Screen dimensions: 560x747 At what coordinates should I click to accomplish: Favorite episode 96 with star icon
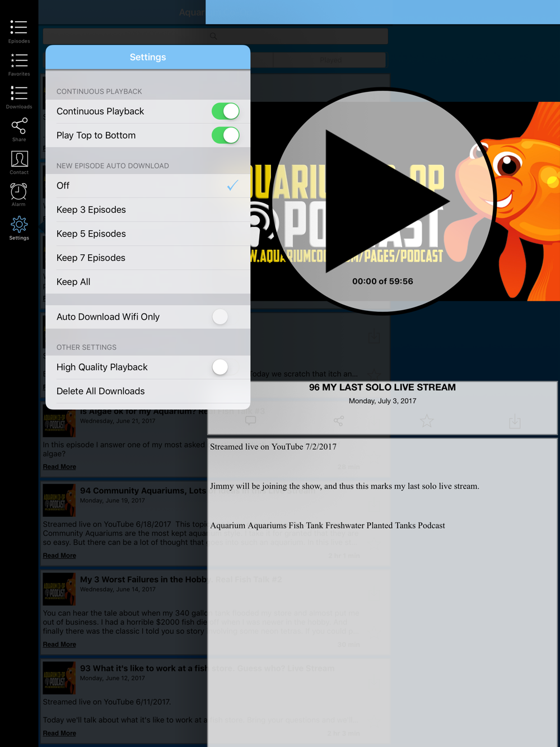coord(427,421)
